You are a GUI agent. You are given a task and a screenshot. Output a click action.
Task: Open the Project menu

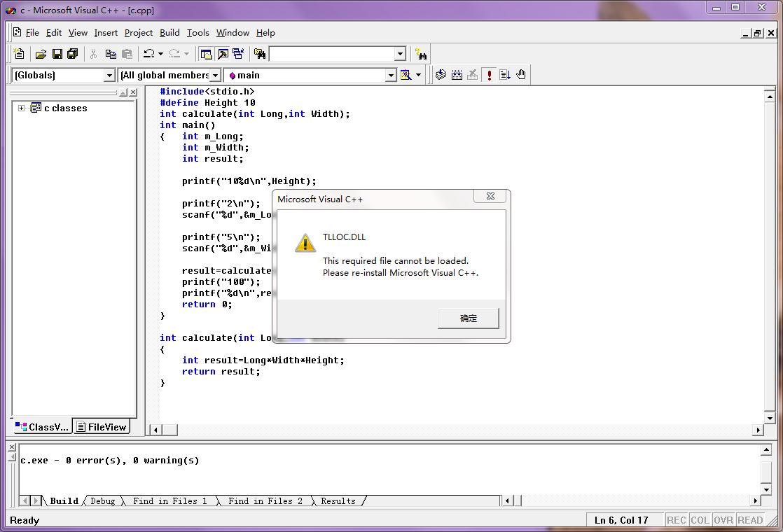coord(139,33)
